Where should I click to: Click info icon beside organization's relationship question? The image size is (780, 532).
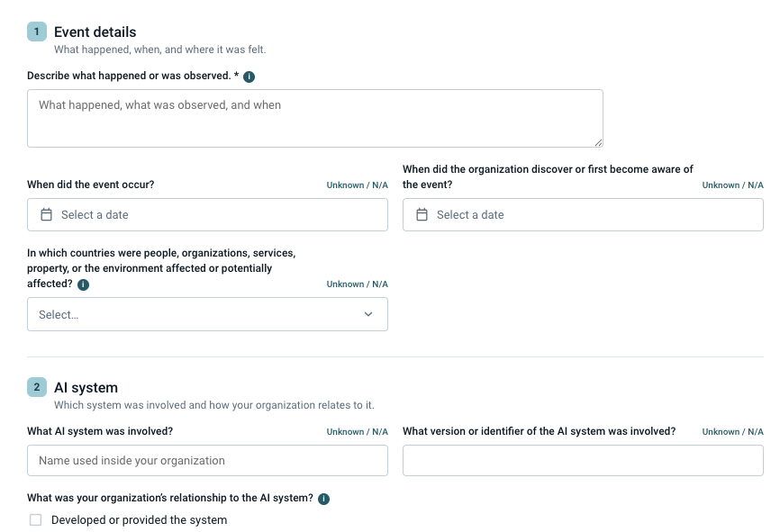click(324, 499)
